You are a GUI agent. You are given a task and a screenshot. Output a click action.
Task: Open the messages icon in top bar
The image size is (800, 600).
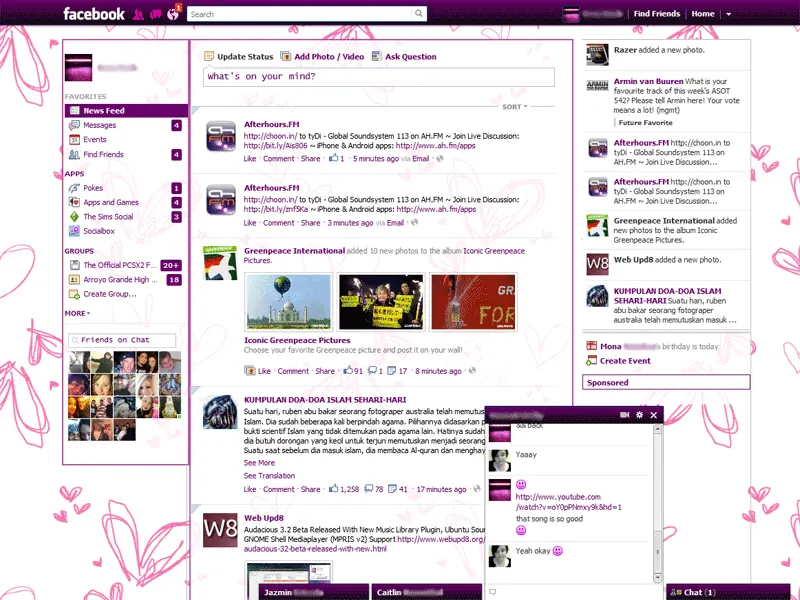[156, 14]
